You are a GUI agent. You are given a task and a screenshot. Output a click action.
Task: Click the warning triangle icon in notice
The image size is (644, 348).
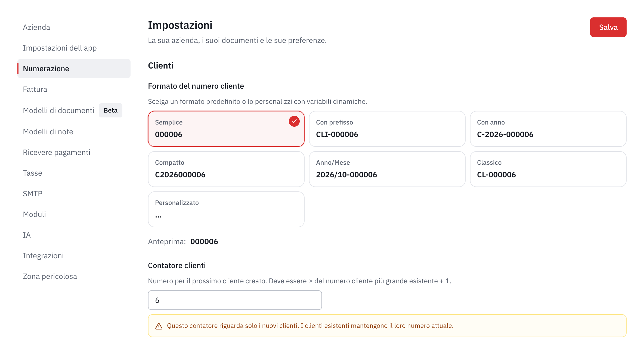[159, 326]
